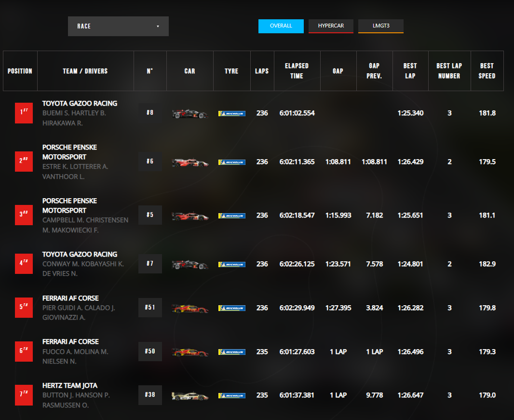This screenshot has width=514, height=420.
Task: Open the RACE session dropdown
Action: 118,26
